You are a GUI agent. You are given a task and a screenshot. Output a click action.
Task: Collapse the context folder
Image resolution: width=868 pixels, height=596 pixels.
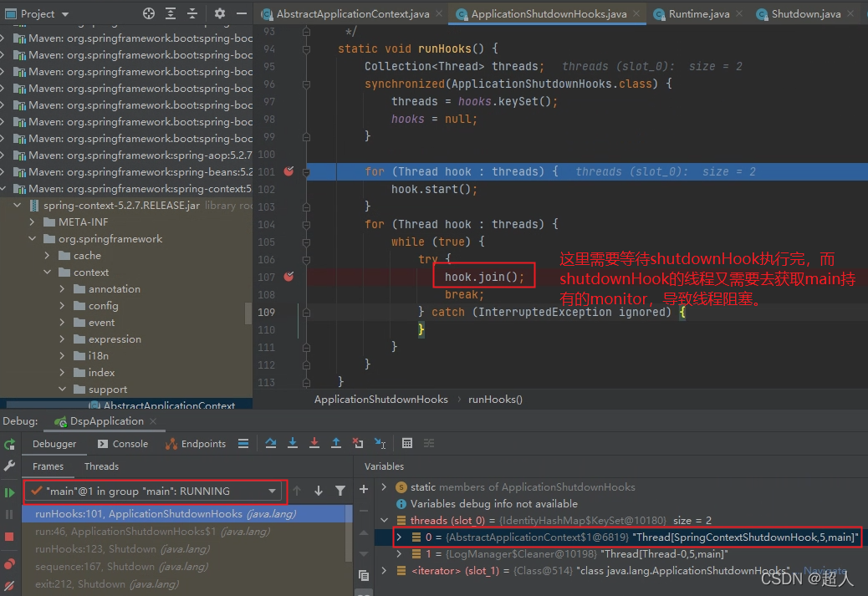click(47, 273)
